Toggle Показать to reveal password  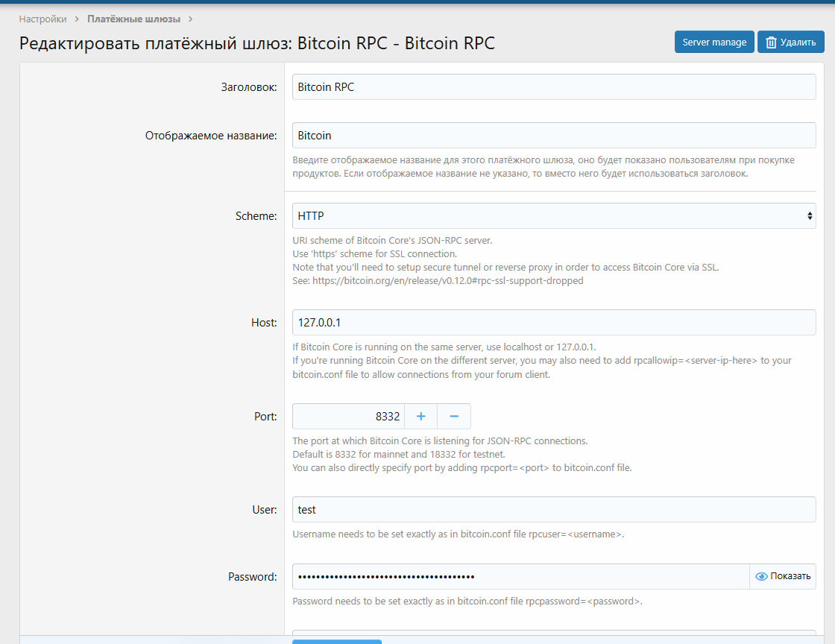783,576
